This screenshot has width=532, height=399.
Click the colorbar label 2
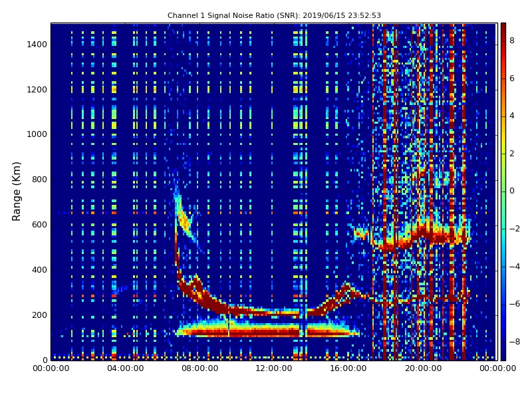tap(512, 154)
